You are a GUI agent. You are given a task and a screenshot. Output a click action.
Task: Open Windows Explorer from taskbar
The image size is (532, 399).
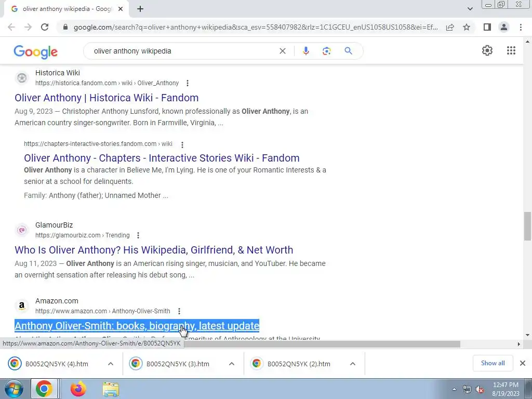pyautogui.click(x=111, y=389)
